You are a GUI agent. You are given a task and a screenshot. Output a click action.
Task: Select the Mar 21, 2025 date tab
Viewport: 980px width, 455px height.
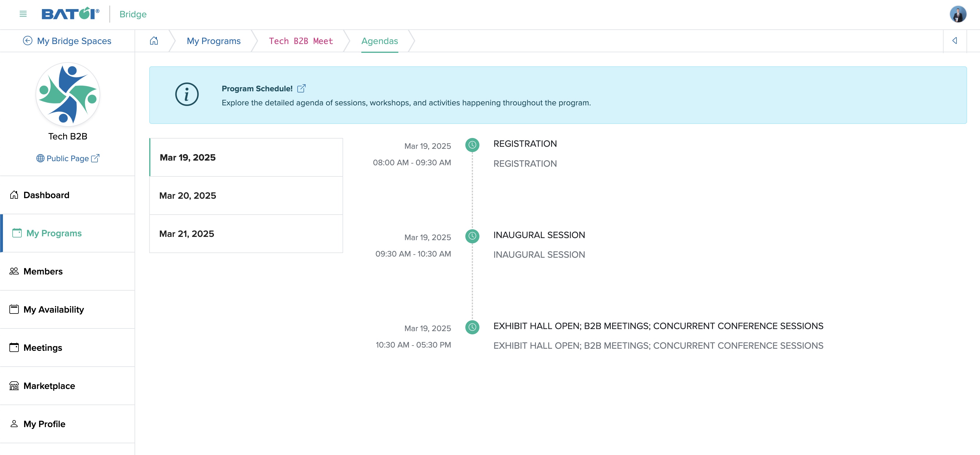click(246, 234)
